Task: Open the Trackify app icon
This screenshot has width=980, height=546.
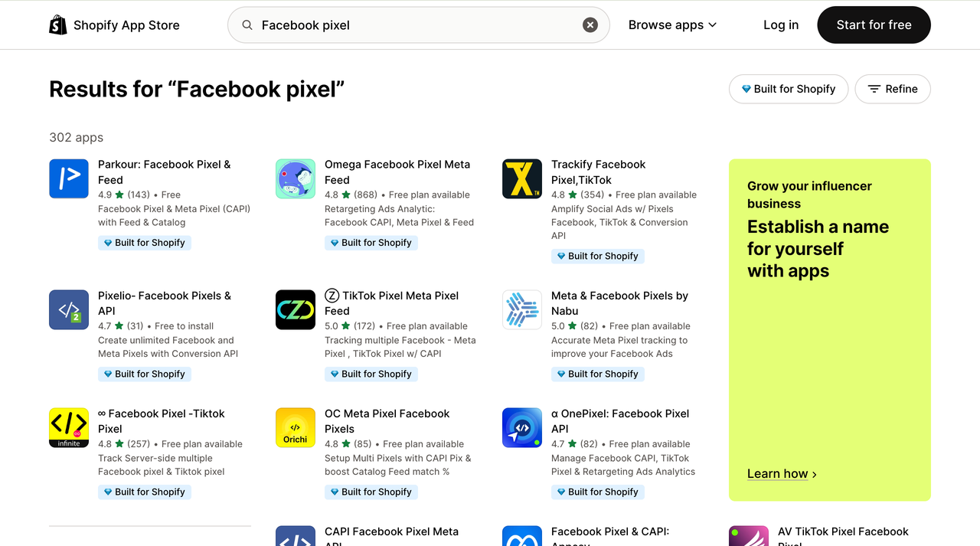Action: [522, 179]
